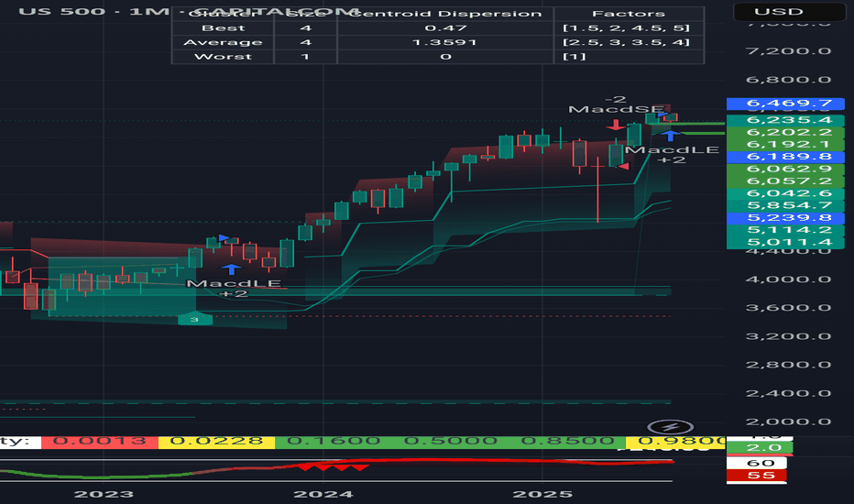
Task: Open the USD currency selector
Action: [789, 11]
